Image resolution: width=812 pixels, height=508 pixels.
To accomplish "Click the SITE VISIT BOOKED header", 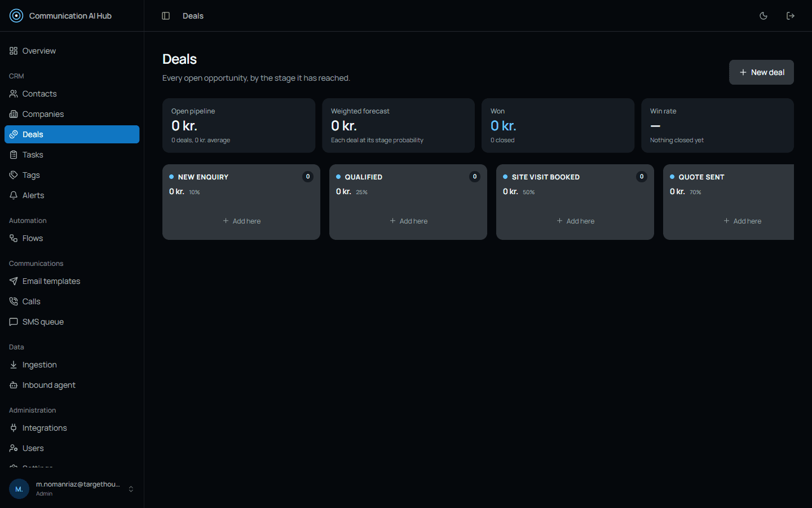I will (546, 177).
